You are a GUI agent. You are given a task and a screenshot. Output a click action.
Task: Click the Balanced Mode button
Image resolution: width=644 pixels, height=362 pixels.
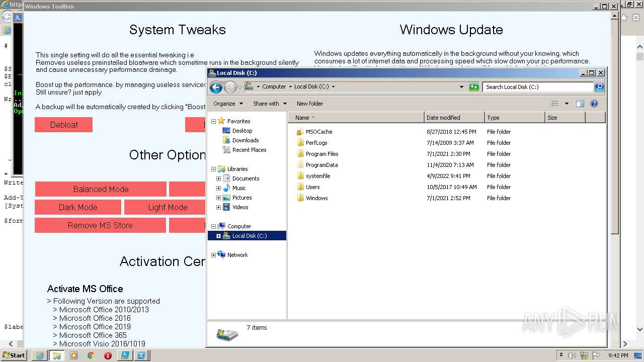click(x=101, y=189)
